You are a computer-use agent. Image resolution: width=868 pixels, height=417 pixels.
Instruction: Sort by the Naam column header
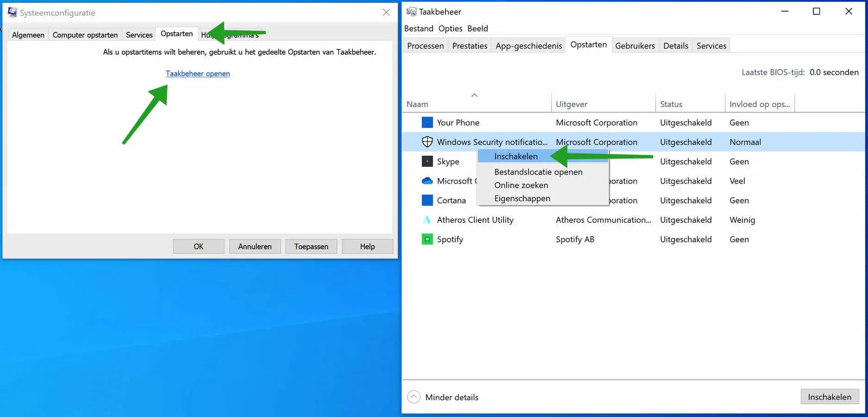click(477, 104)
